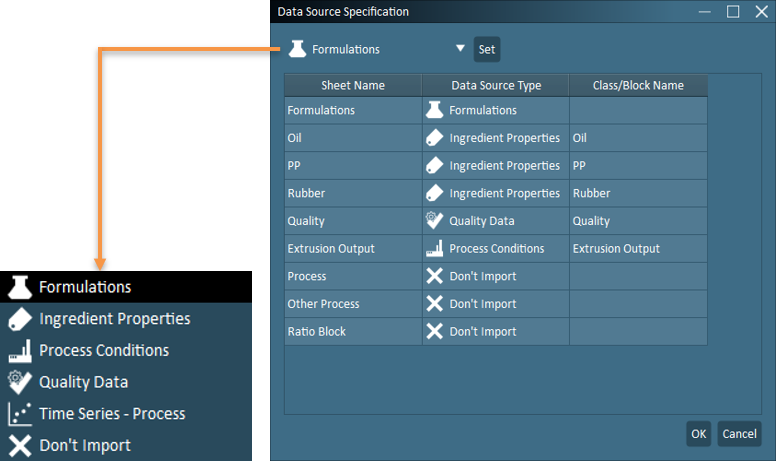
Task: Click quality checkmark icon in the dropdown list
Action: point(20,382)
